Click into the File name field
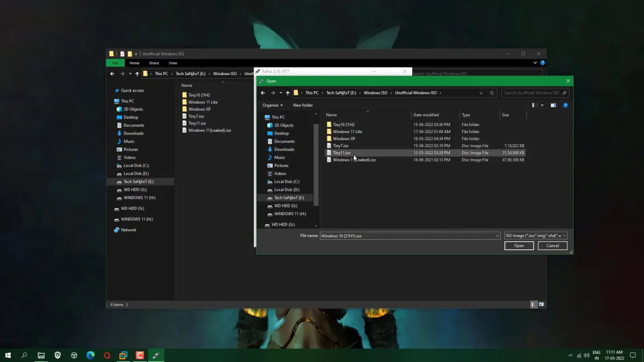This screenshot has width=644, height=362. pos(407,235)
